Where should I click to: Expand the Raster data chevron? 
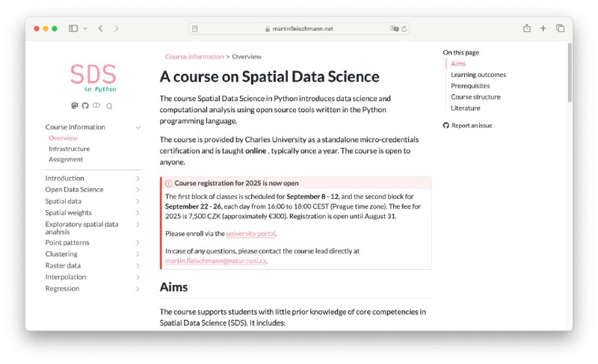138,265
